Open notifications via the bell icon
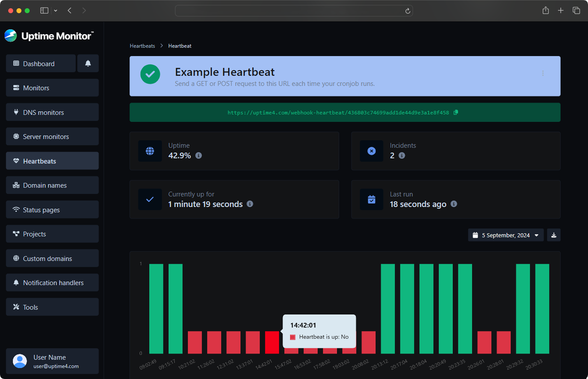The width and height of the screenshot is (588, 379). click(x=88, y=63)
